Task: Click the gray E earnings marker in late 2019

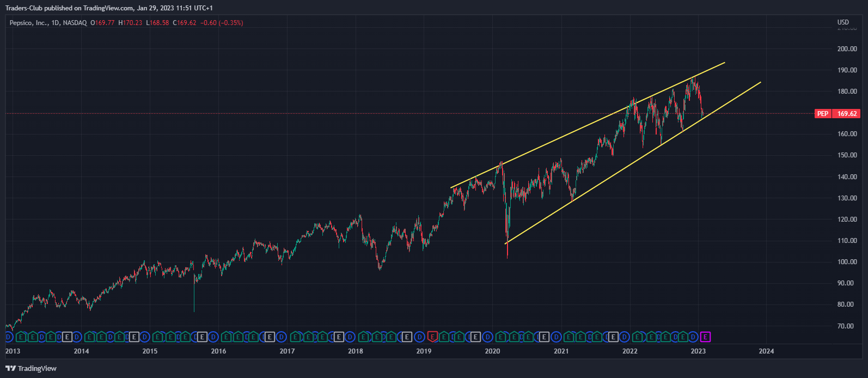Action: pyautogui.click(x=475, y=337)
